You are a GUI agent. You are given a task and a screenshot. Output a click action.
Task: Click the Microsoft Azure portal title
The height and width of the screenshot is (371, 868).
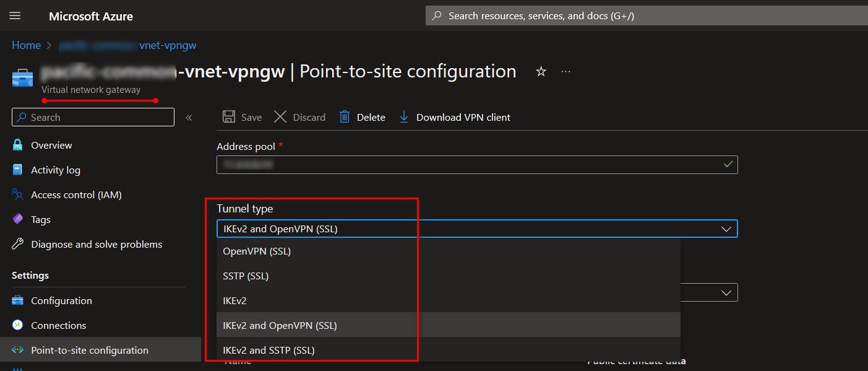[x=91, y=16]
